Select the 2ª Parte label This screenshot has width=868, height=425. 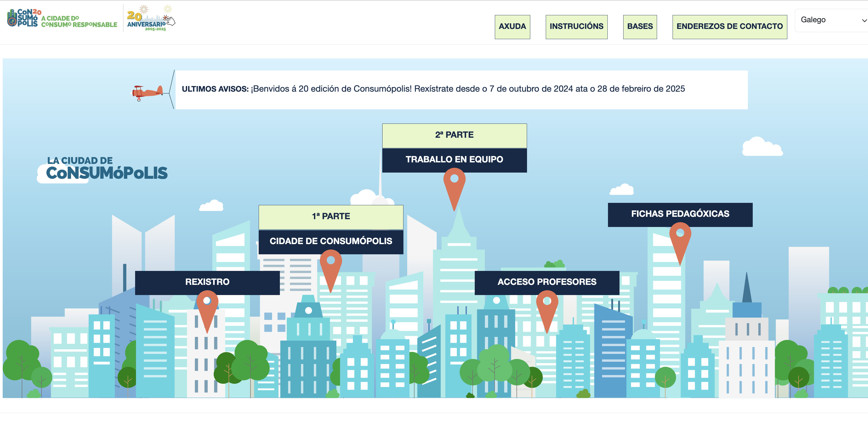pos(454,135)
